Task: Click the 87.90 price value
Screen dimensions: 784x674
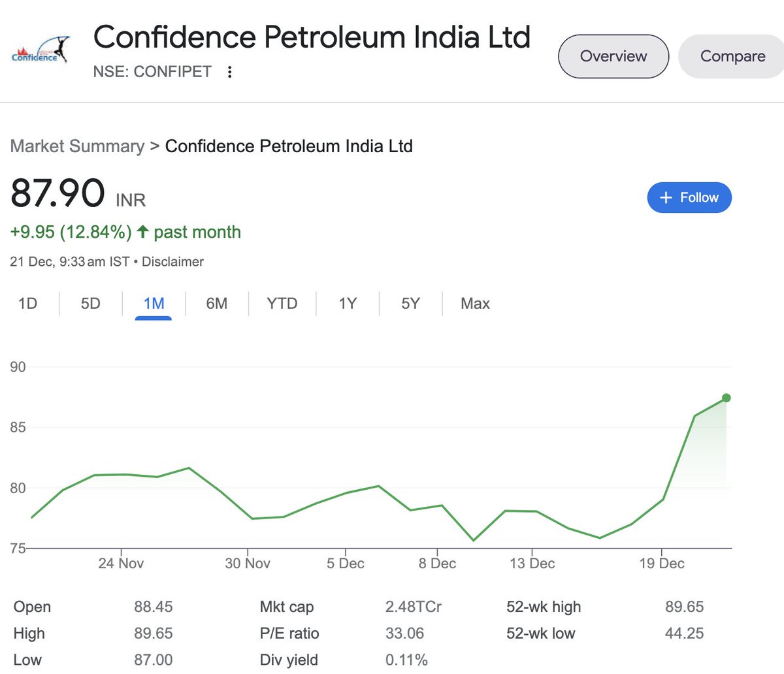Action: pos(57,193)
